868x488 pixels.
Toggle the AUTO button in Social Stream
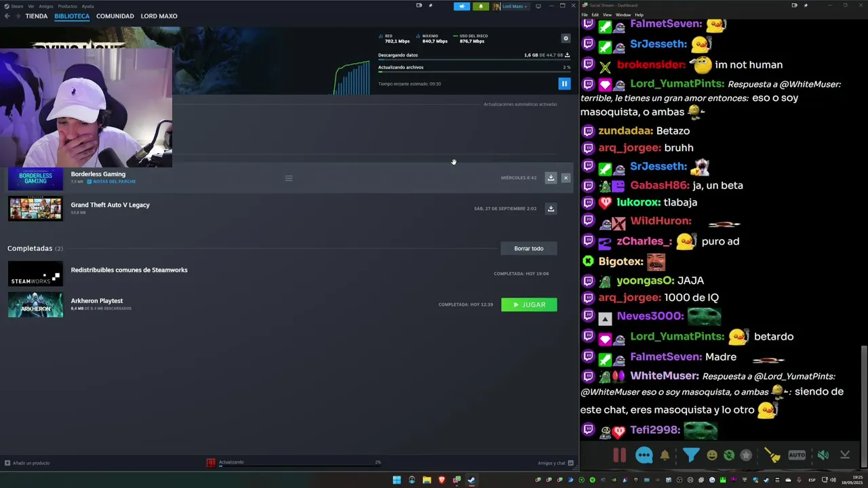tap(797, 455)
